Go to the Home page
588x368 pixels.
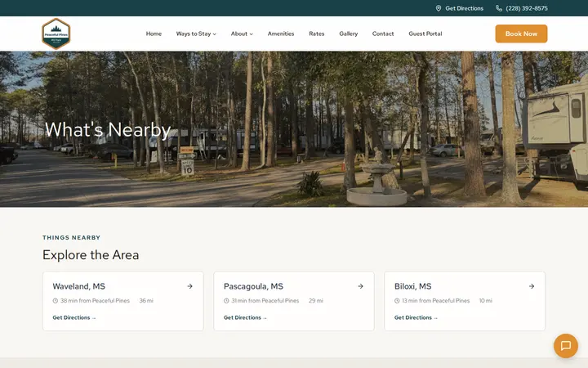tap(154, 34)
